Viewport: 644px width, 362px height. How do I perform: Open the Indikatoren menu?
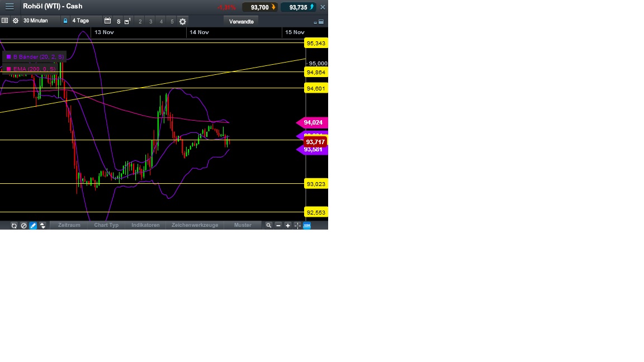coord(146,225)
